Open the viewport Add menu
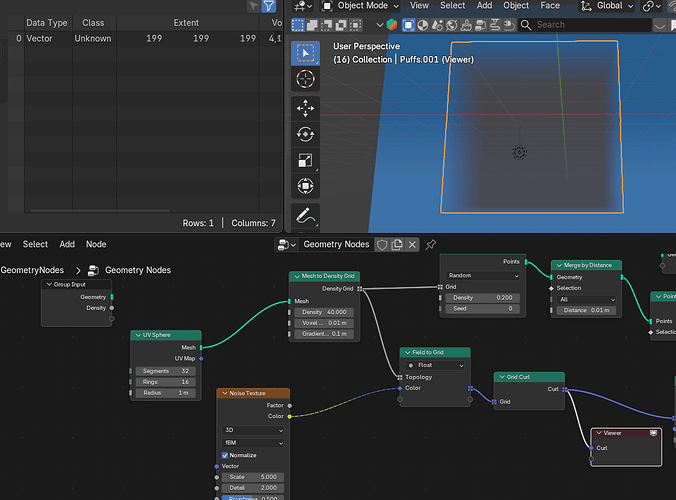The height and width of the screenshot is (500, 676). 484,6
